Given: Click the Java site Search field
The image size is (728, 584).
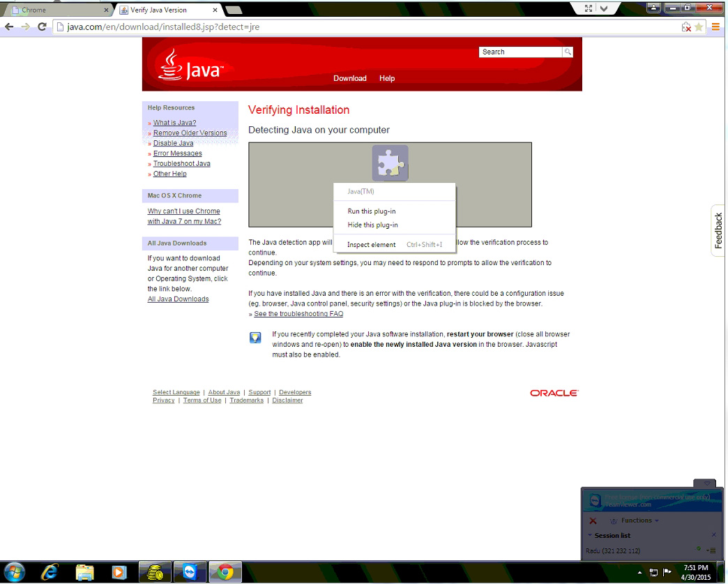Looking at the screenshot, I should pyautogui.click(x=520, y=52).
